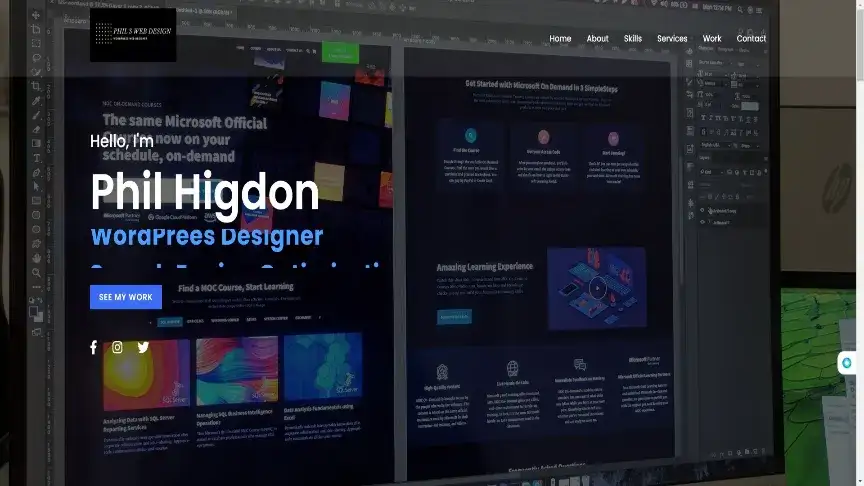Open the Twitter profile icon
Image resolution: width=864 pixels, height=486 pixels.
pyautogui.click(x=143, y=347)
